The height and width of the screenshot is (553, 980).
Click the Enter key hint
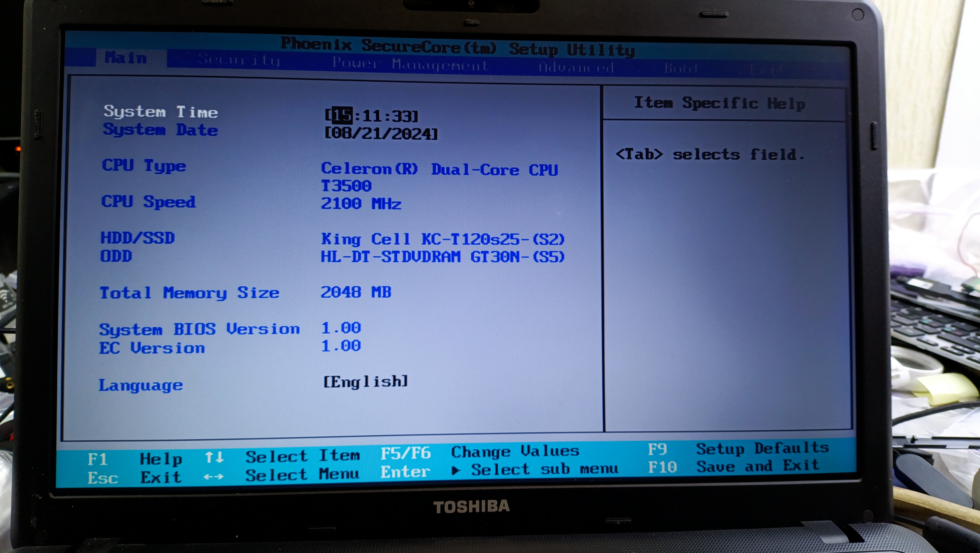(406, 472)
